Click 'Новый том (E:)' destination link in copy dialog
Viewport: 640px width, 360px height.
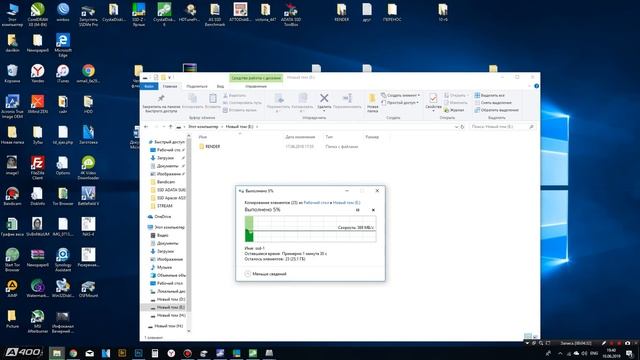click(347, 203)
